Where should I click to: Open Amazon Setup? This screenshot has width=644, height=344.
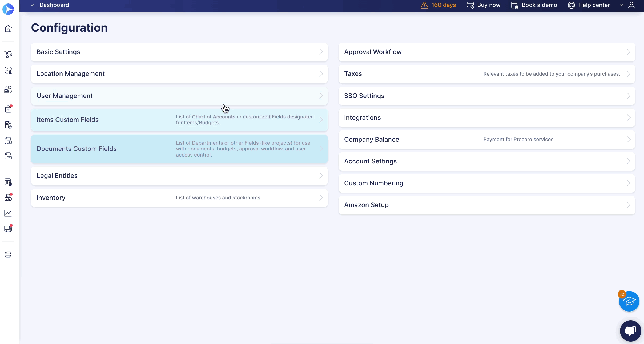point(487,205)
